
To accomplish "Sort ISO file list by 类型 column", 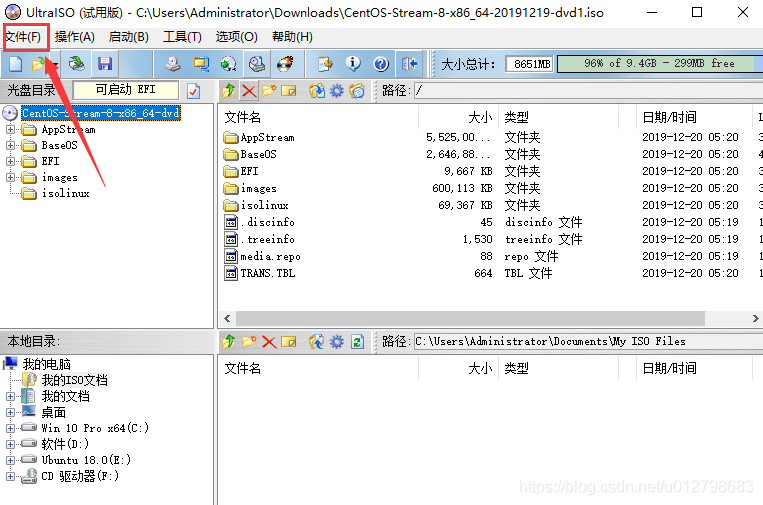I will [558, 117].
